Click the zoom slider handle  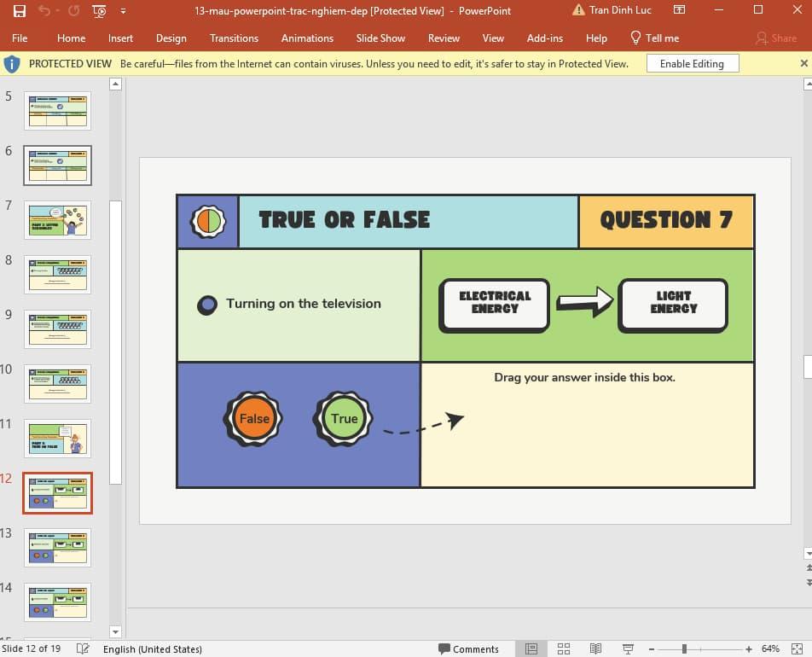(x=684, y=648)
